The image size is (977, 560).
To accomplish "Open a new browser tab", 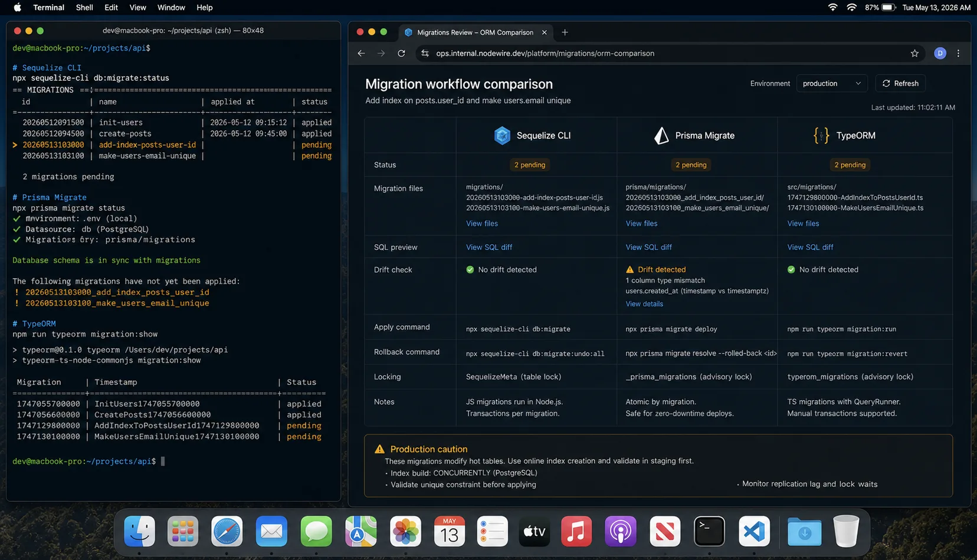I will 565,32.
